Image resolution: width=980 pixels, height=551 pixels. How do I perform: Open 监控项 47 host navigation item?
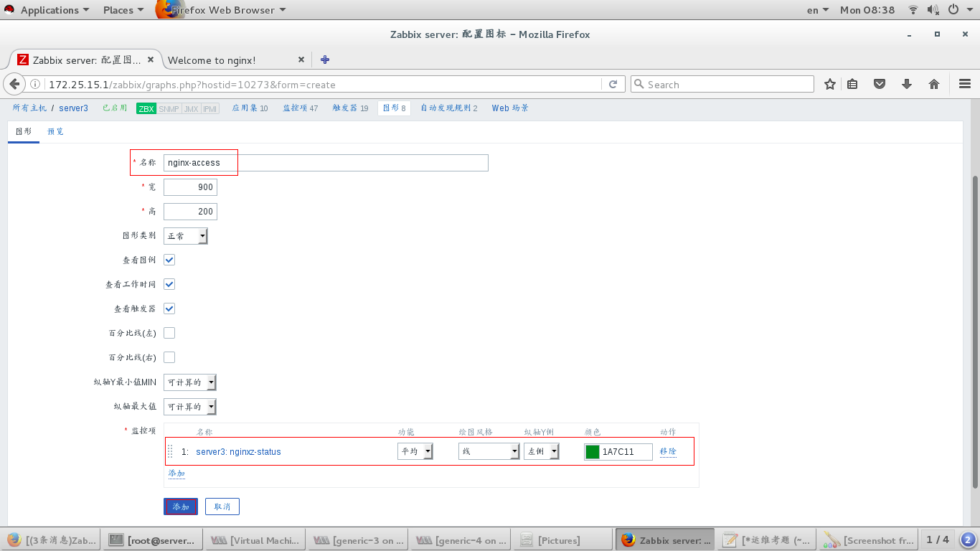(301, 108)
